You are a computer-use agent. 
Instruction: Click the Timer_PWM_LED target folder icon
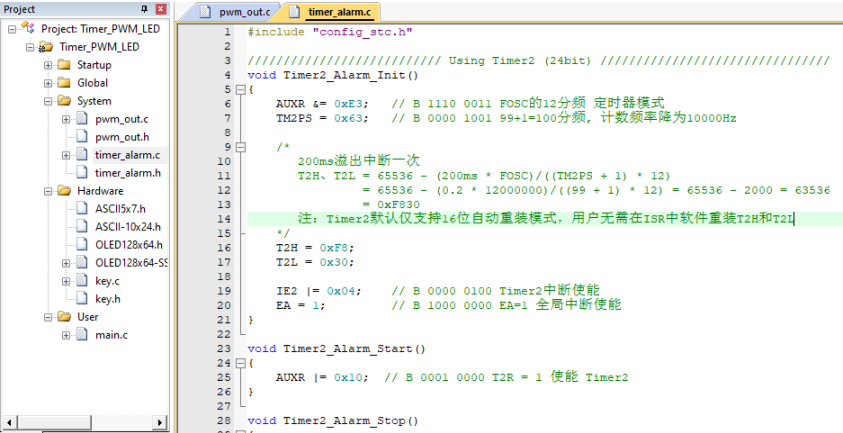click(46, 47)
